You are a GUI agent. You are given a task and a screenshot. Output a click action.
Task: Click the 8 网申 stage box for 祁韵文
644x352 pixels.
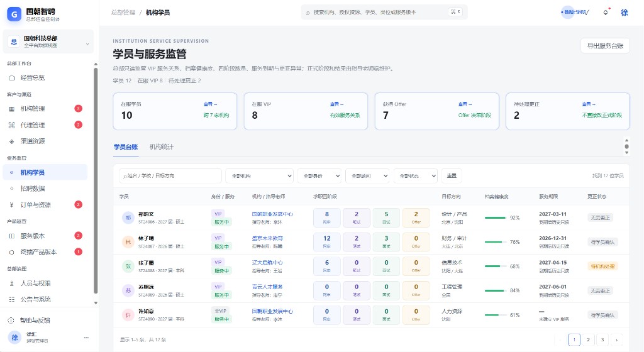327,217
